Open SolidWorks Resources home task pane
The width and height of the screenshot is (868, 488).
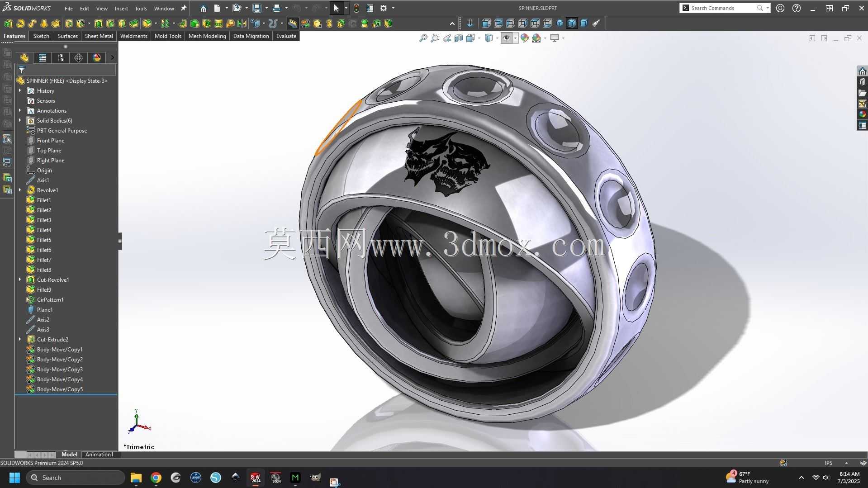click(862, 71)
